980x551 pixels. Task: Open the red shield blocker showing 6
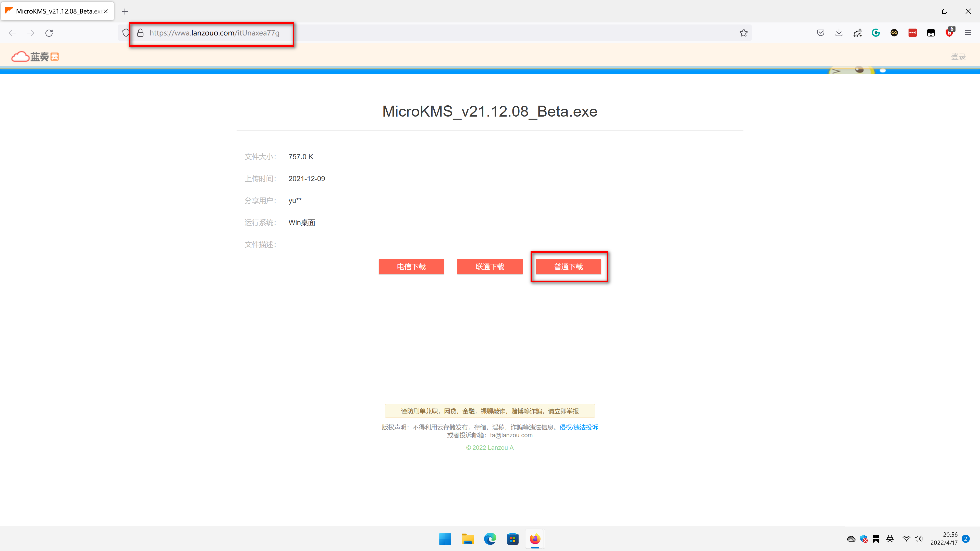[x=950, y=32]
